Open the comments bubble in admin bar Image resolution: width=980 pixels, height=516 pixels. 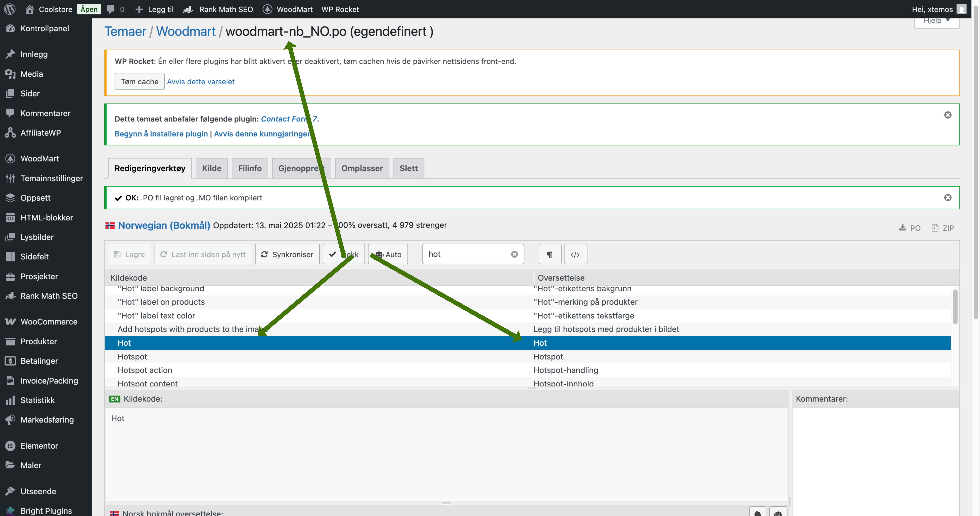pos(111,9)
